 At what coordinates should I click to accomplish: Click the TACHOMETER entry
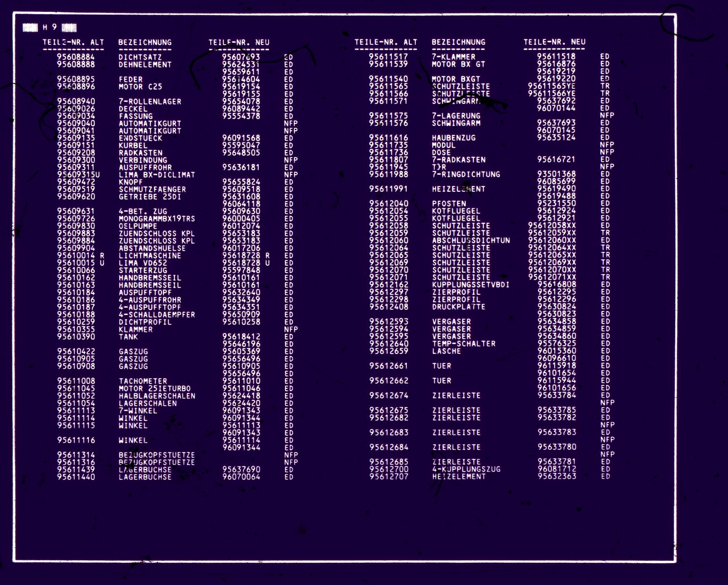143,381
